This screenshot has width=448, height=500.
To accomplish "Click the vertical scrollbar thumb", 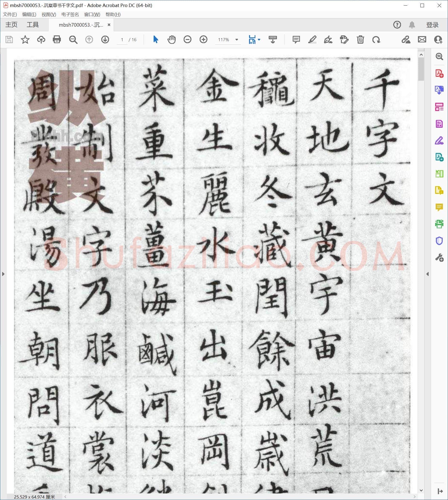I will coord(421,69).
